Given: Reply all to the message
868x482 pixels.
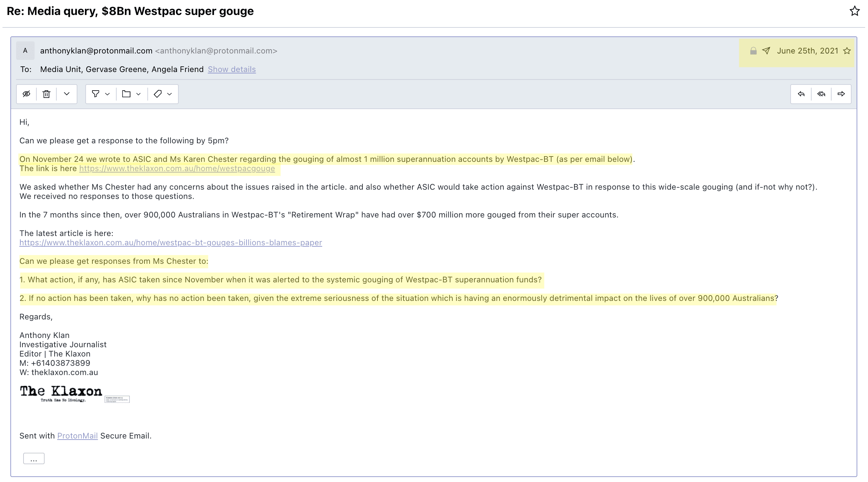Looking at the screenshot, I should click(821, 94).
